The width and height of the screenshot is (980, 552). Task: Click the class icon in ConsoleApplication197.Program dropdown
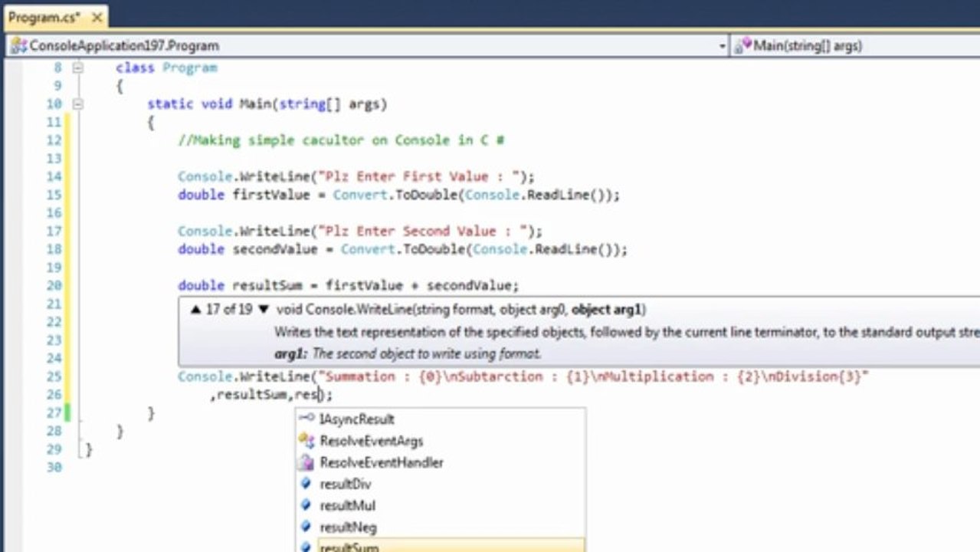pos(18,46)
